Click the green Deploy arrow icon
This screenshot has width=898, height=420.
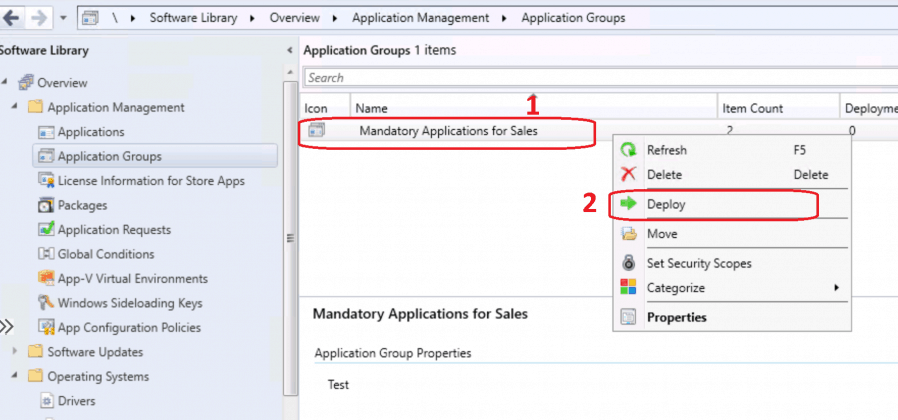[x=629, y=203]
